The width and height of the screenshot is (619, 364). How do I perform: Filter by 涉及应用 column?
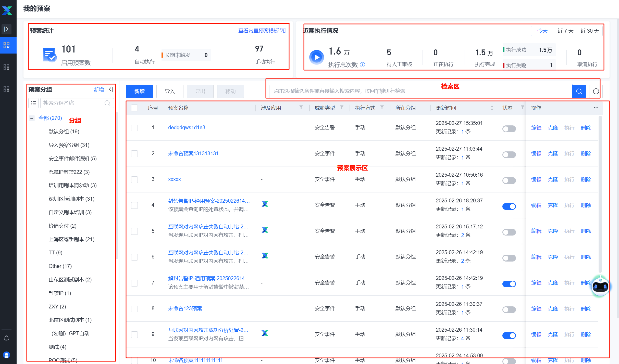point(301,108)
